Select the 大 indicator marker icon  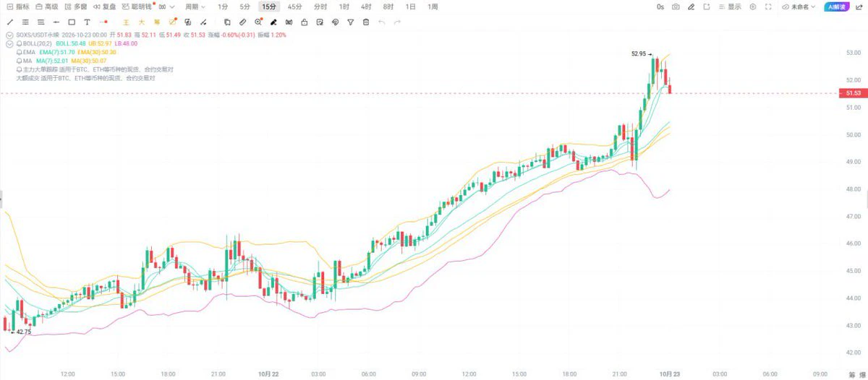pyautogui.click(x=141, y=22)
